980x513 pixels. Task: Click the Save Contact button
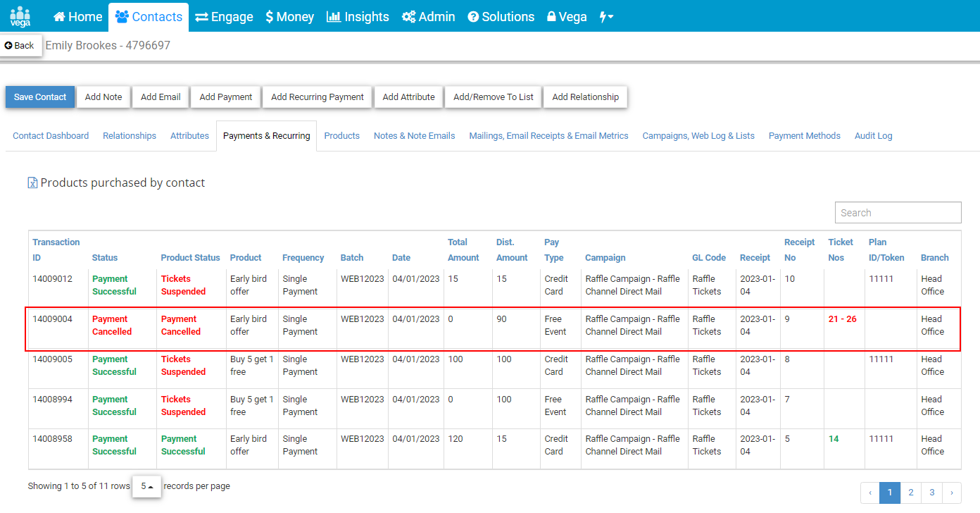click(40, 97)
